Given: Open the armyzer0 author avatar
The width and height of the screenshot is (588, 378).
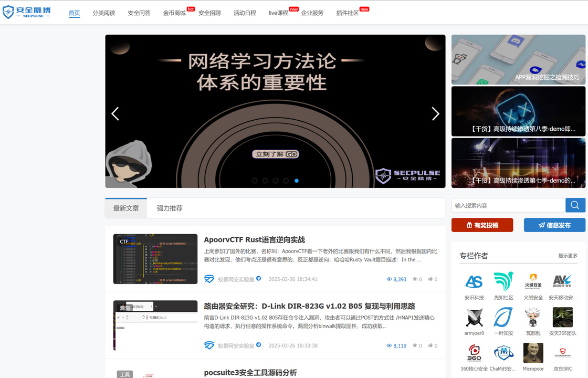Looking at the screenshot, I should click(x=474, y=317).
